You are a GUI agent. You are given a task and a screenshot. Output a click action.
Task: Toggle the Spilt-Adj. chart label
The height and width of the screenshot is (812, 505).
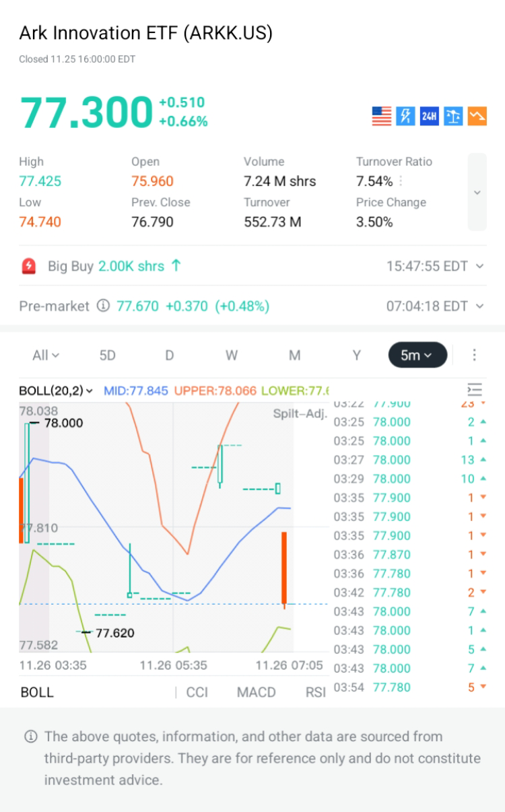[300, 413]
